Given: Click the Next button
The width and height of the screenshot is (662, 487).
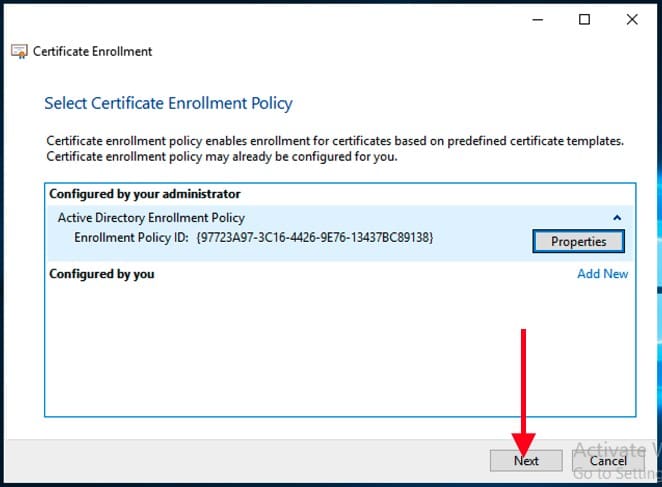Looking at the screenshot, I should 526,461.
